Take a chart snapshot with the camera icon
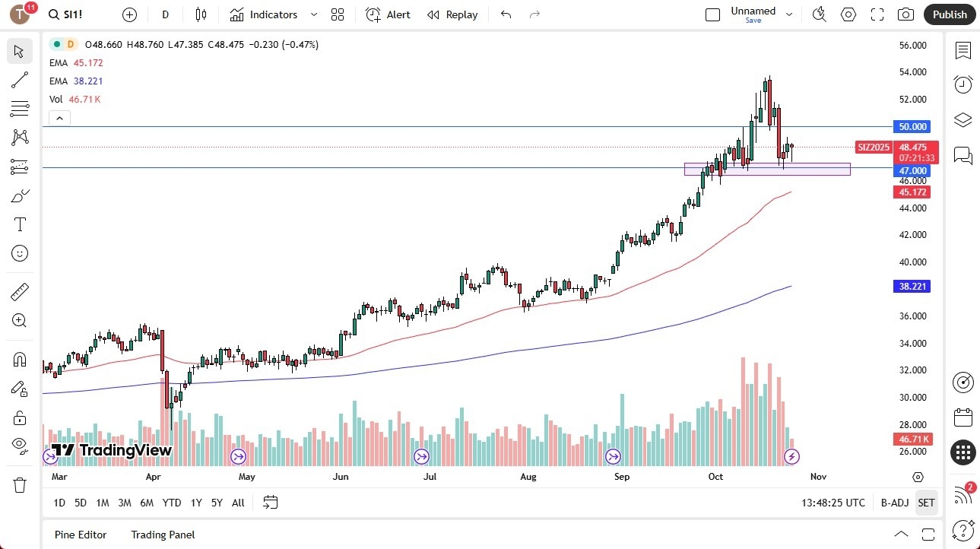Viewport: 980px width, 549px height. coord(906,14)
